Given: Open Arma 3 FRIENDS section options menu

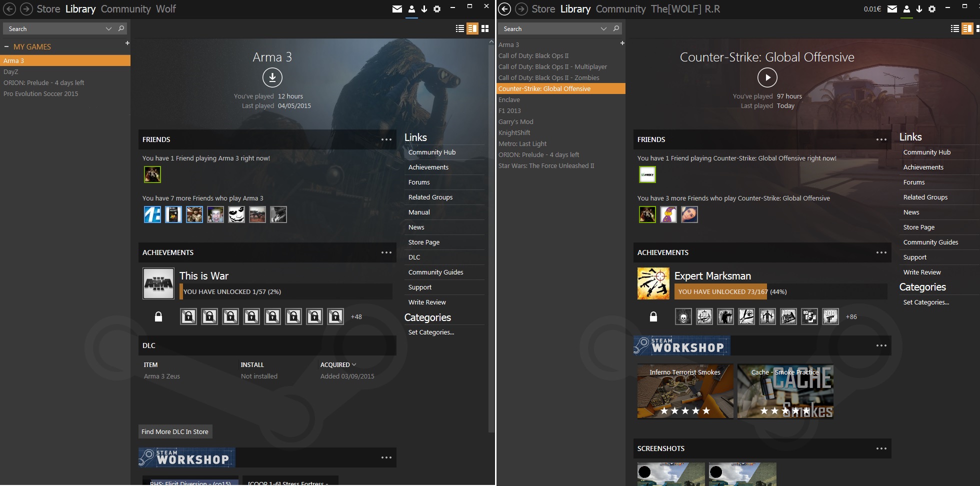Looking at the screenshot, I should [x=386, y=139].
